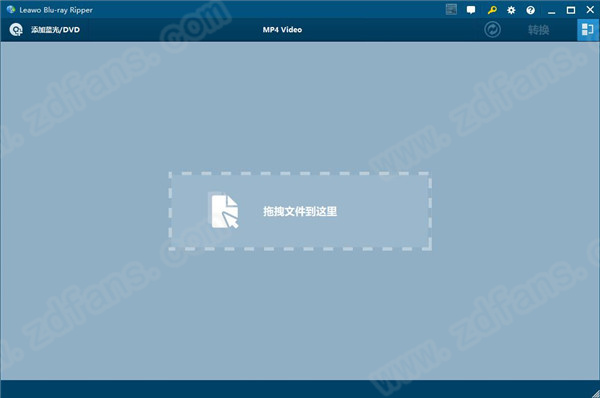
Task: Open help via the question mark icon
Action: coord(530,10)
